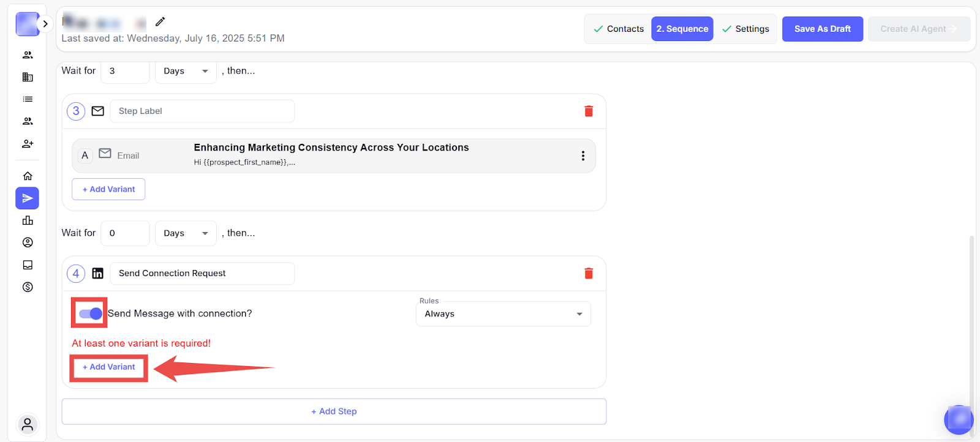Switch to the Settings tab

coord(745,29)
